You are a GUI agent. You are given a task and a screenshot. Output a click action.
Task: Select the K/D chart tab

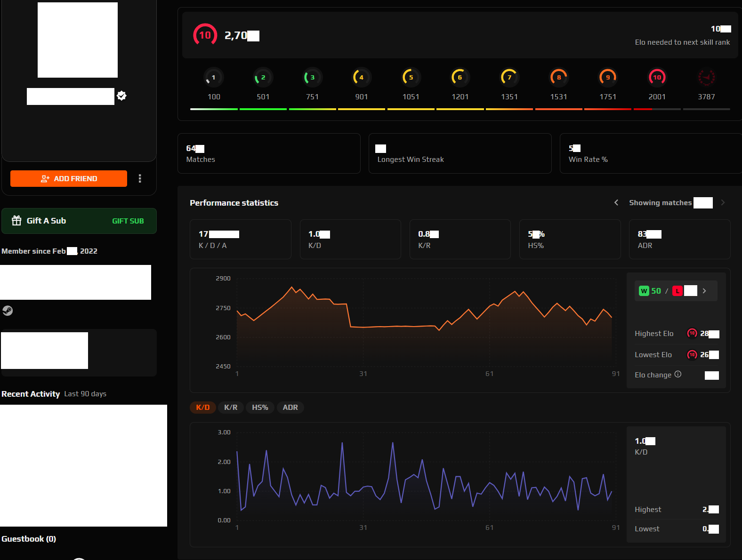202,408
